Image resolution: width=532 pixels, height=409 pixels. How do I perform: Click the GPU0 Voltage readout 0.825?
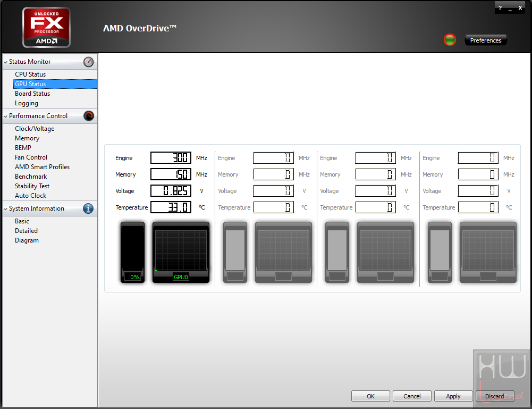[x=171, y=191]
